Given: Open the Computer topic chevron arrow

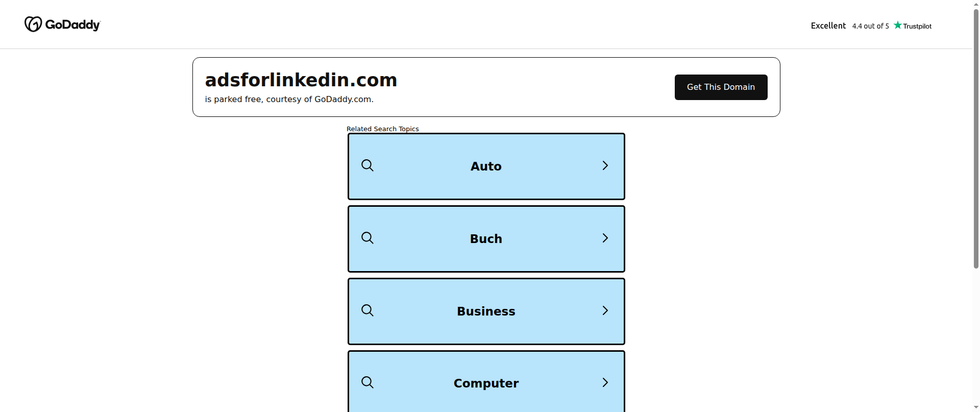Looking at the screenshot, I should [605, 382].
